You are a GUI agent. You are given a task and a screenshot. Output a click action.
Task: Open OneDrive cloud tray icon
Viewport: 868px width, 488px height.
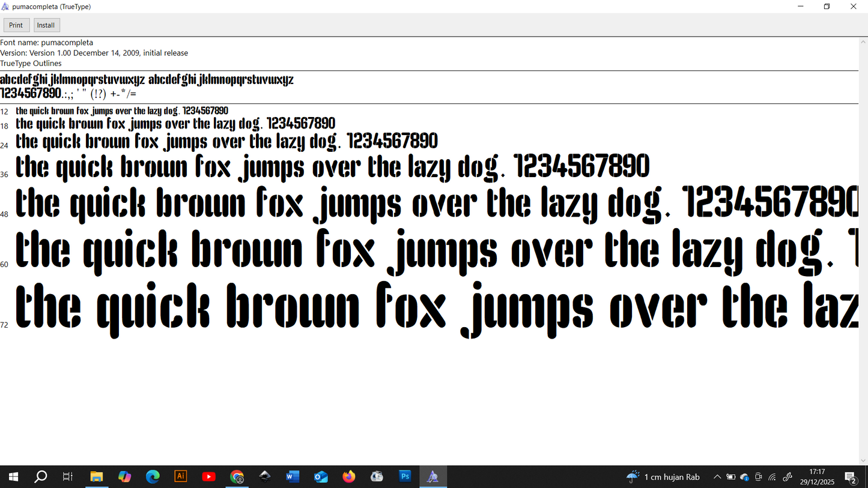tap(745, 477)
